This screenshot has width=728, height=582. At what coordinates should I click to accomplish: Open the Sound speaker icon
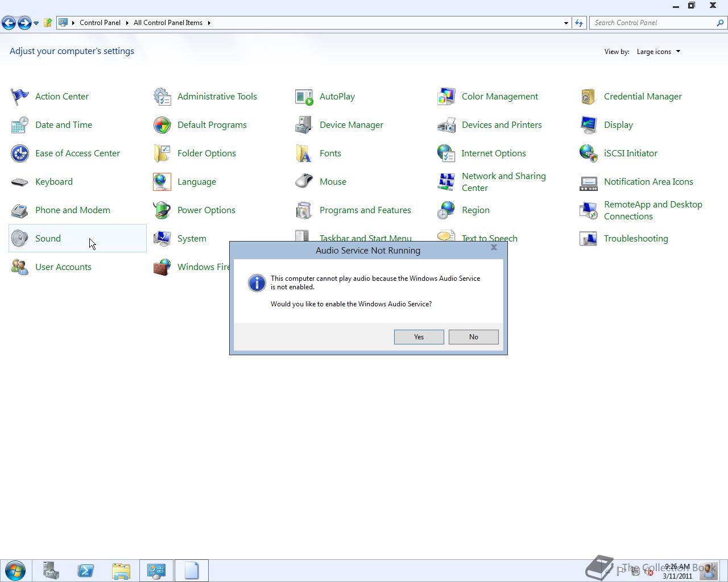click(20, 239)
